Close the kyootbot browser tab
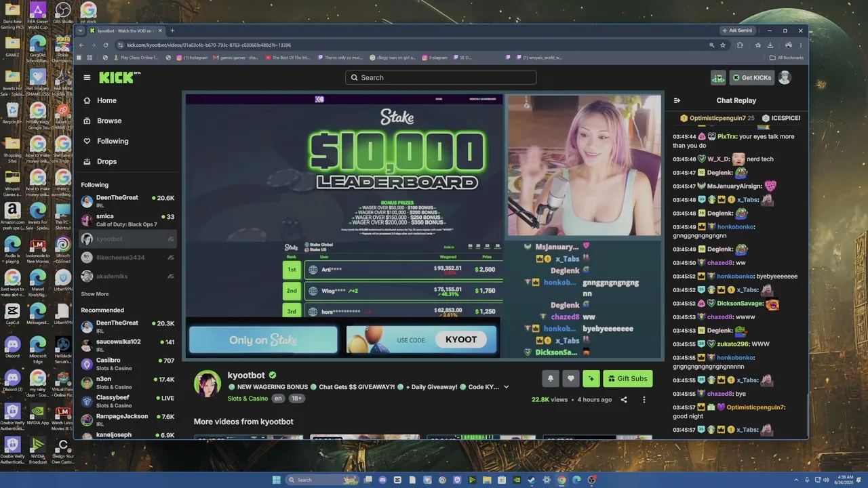 click(x=160, y=30)
